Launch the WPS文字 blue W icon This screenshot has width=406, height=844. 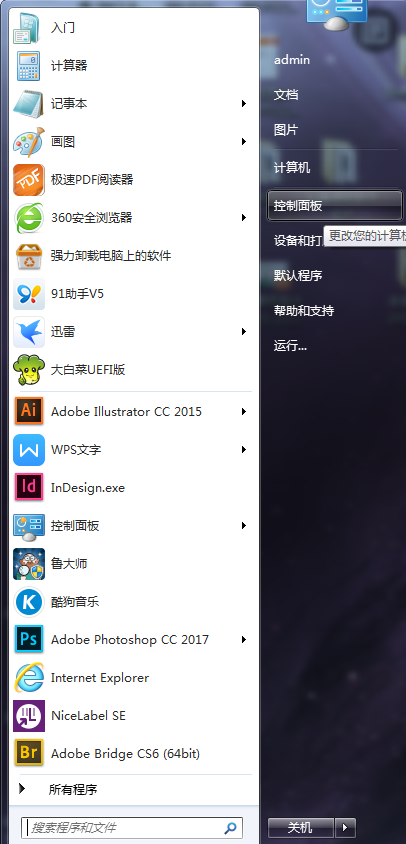[x=29, y=449]
